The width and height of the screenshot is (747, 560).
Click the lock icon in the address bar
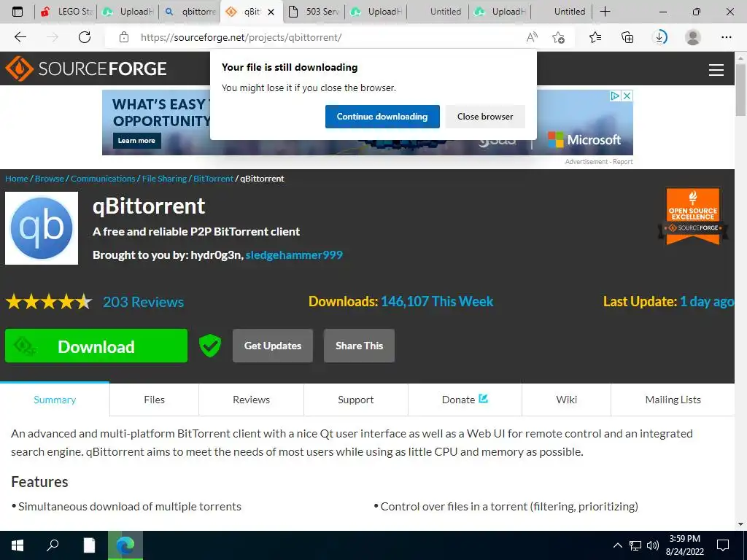[124, 37]
